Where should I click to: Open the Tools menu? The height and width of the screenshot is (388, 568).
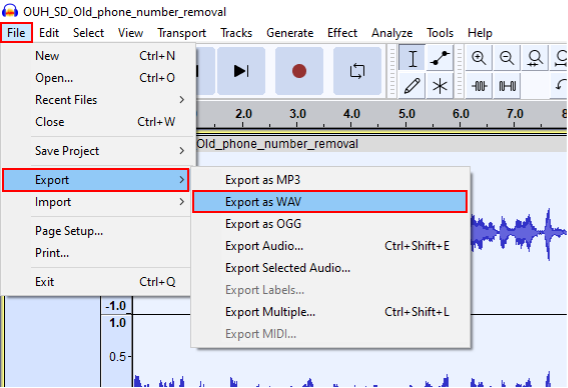click(x=440, y=33)
